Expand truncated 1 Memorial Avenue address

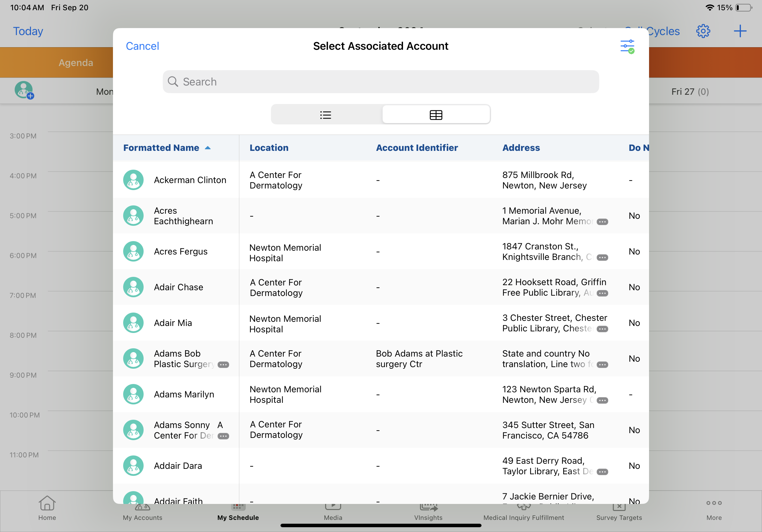[602, 222]
